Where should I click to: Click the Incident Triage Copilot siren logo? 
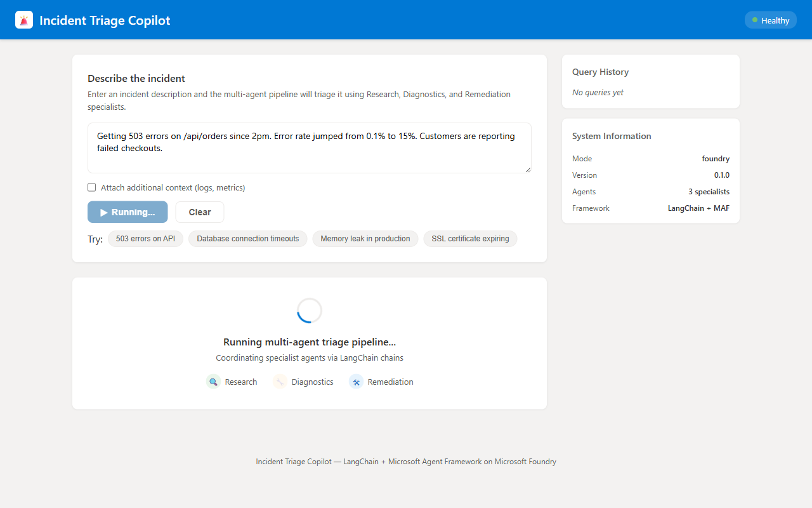pyautogui.click(x=23, y=20)
